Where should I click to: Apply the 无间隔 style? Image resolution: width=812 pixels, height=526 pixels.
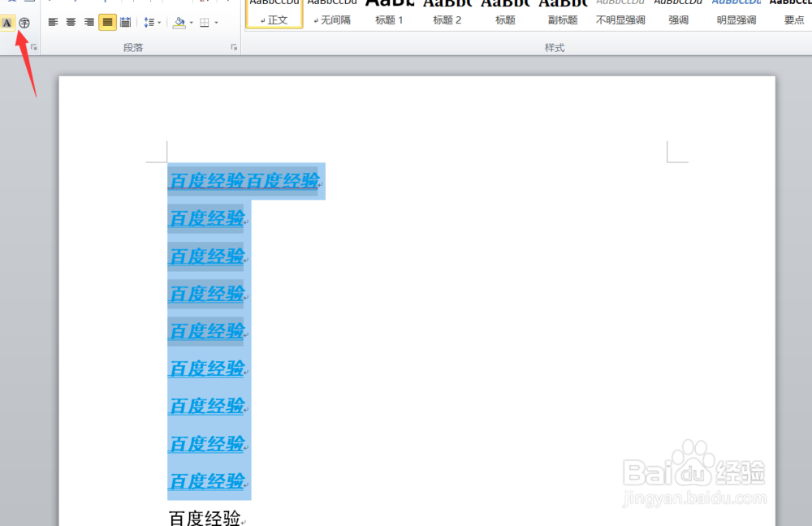click(332, 14)
